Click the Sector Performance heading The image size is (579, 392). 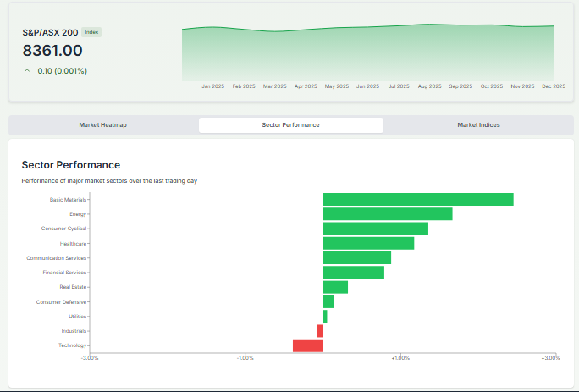(71, 165)
